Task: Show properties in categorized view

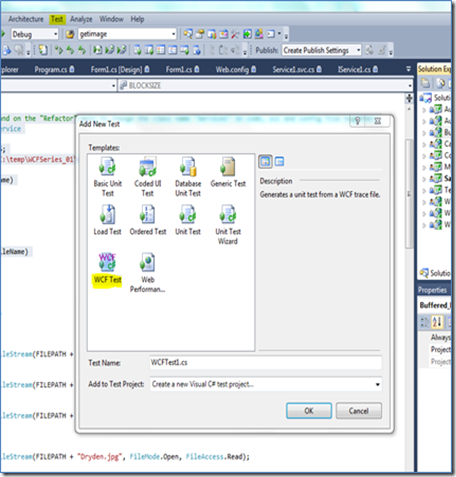Action: point(424,322)
